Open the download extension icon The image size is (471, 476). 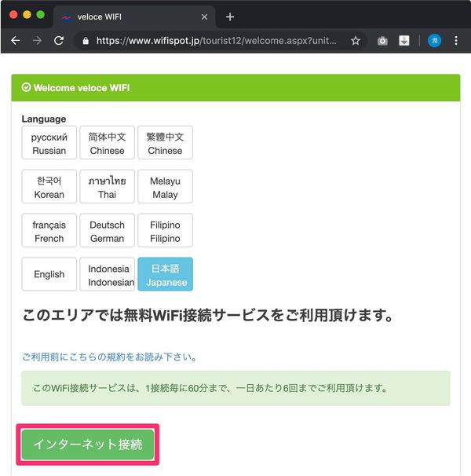tap(404, 41)
